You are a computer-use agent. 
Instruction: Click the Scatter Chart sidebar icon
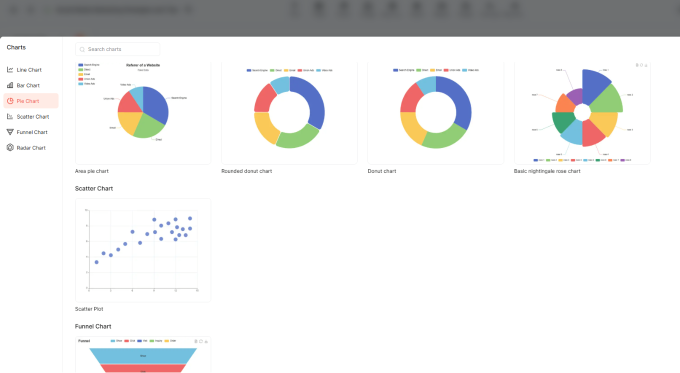click(10, 117)
